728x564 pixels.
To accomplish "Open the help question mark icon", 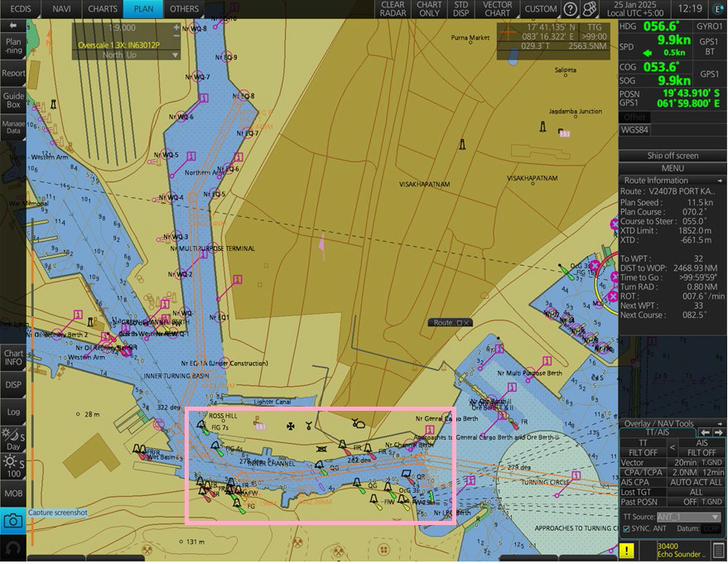I will [x=570, y=9].
